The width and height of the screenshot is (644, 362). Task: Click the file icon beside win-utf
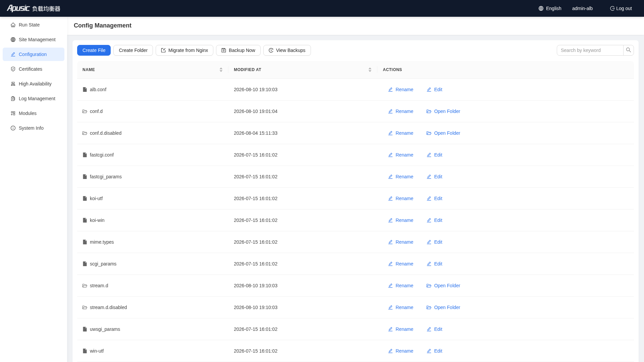coord(85,351)
